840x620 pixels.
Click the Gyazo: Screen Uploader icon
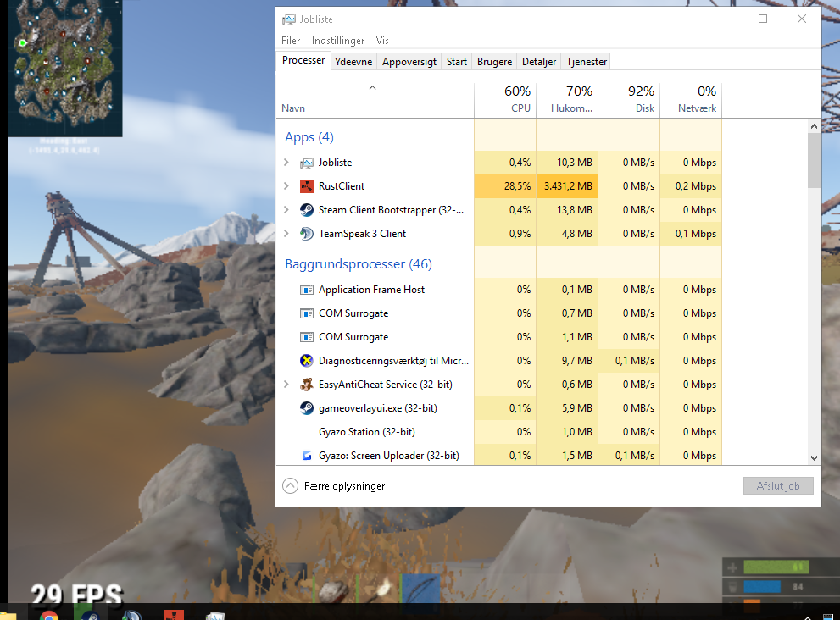[x=307, y=456]
